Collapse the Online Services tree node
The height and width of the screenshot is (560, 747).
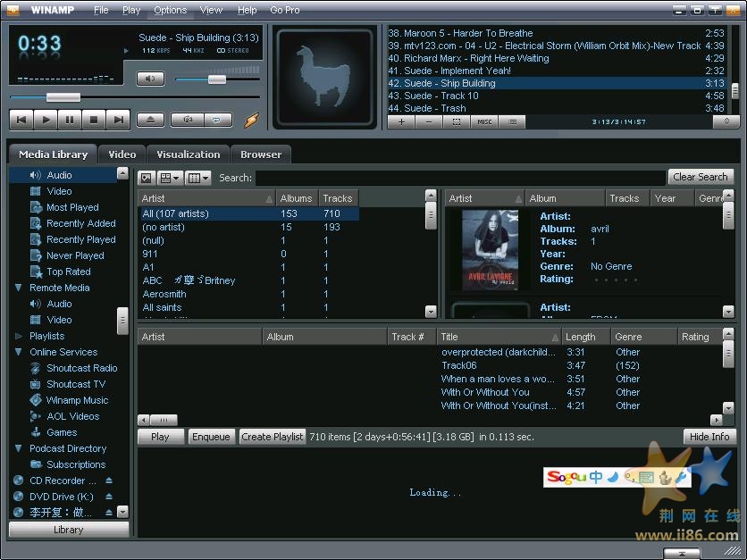pyautogui.click(x=19, y=352)
